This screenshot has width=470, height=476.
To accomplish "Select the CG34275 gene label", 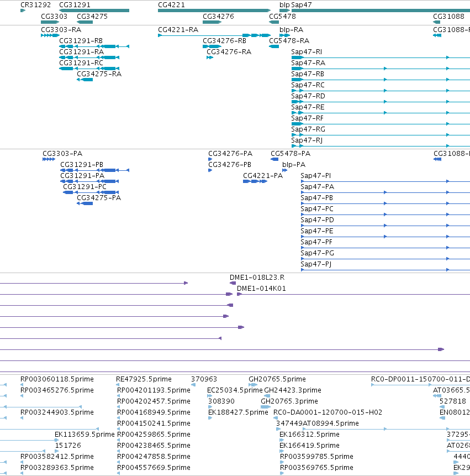I will pyautogui.click(x=92, y=17).
